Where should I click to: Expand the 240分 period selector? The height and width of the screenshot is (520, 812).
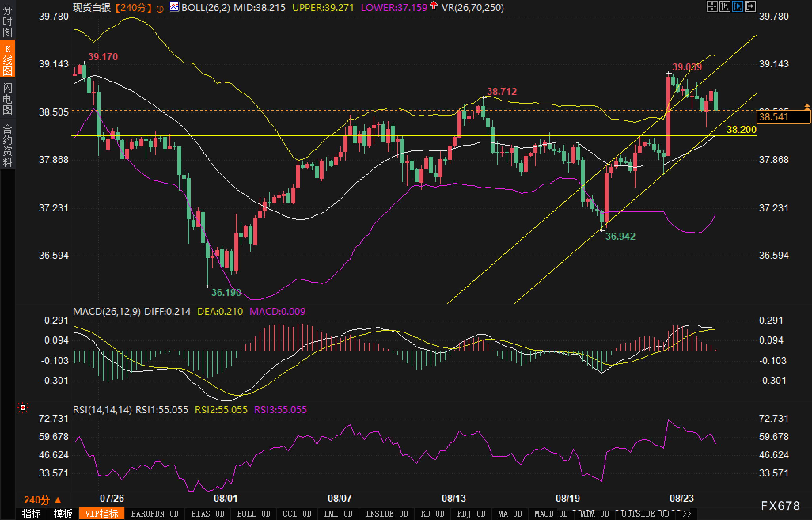[42, 500]
